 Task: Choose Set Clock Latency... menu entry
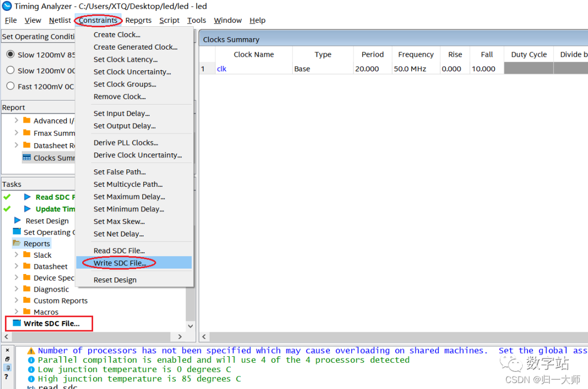pyautogui.click(x=134, y=59)
